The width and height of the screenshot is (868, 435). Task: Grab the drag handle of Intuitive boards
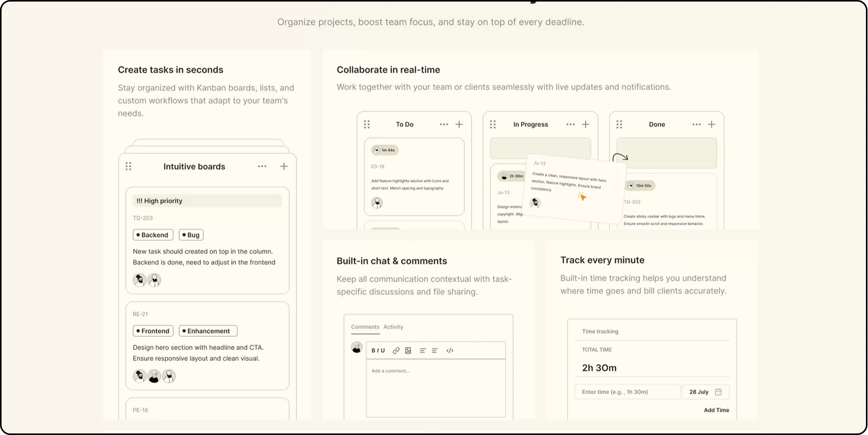[129, 166]
